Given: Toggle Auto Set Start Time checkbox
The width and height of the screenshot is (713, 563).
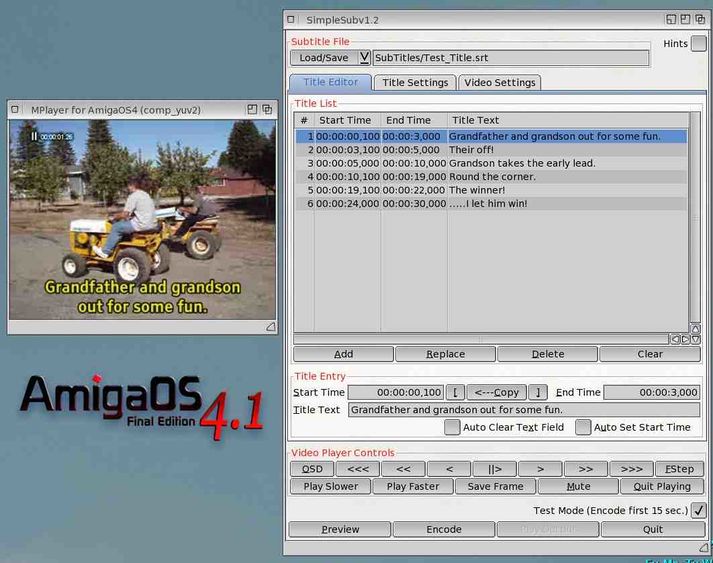Looking at the screenshot, I should point(583,427).
